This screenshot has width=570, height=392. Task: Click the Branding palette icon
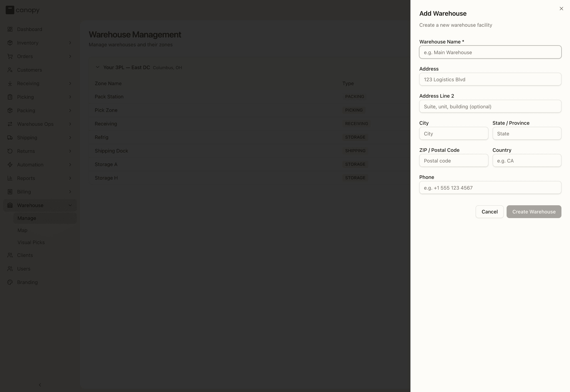point(10,282)
